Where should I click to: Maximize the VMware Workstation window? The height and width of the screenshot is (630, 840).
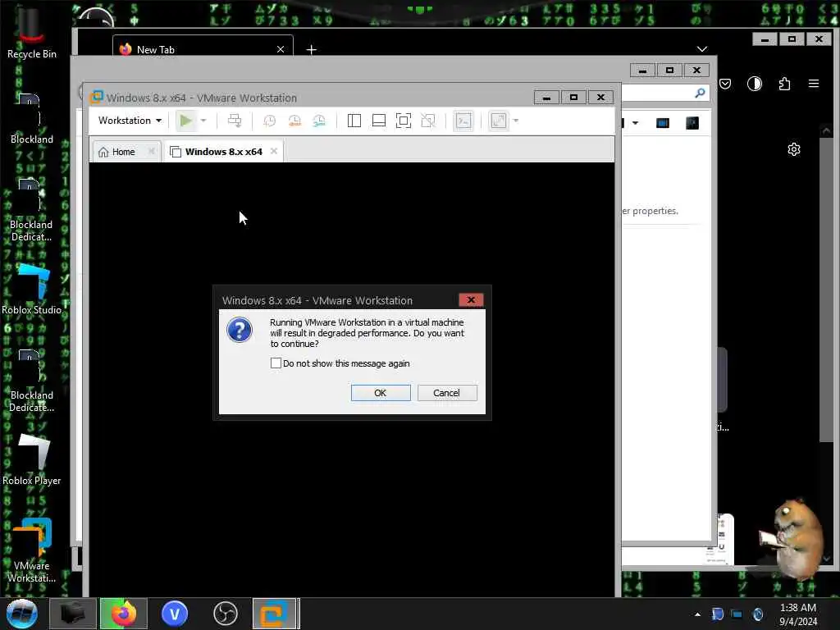pos(573,98)
